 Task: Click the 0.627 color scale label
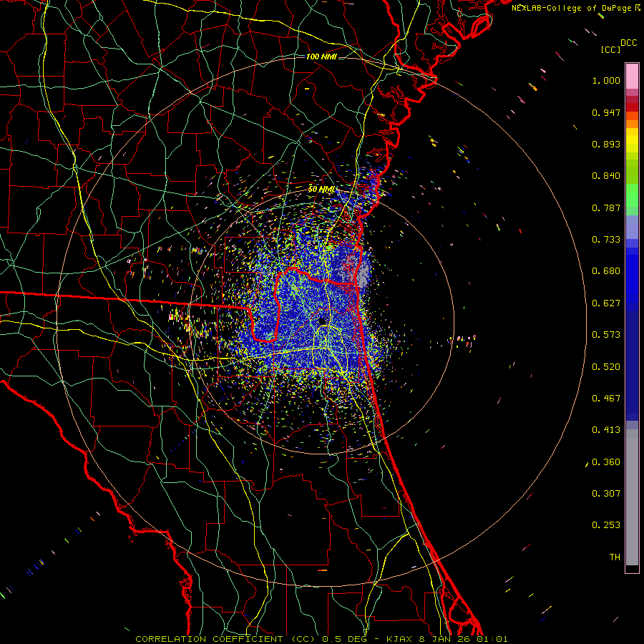[606, 303]
